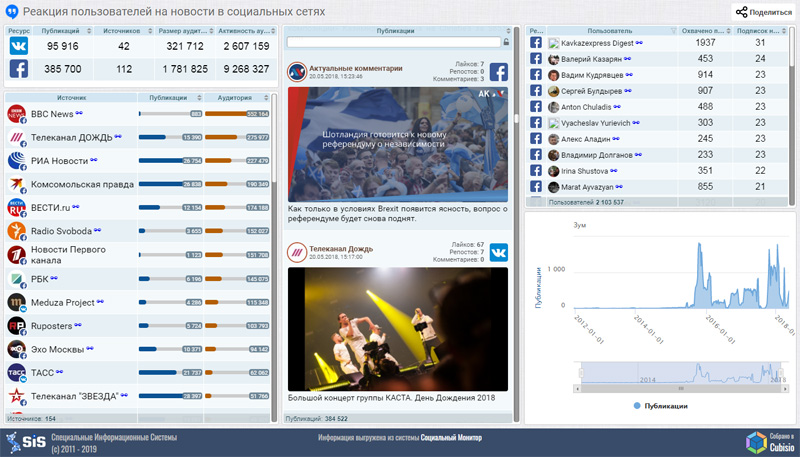
Task: Click the Поделиться share button
Action: (764, 12)
